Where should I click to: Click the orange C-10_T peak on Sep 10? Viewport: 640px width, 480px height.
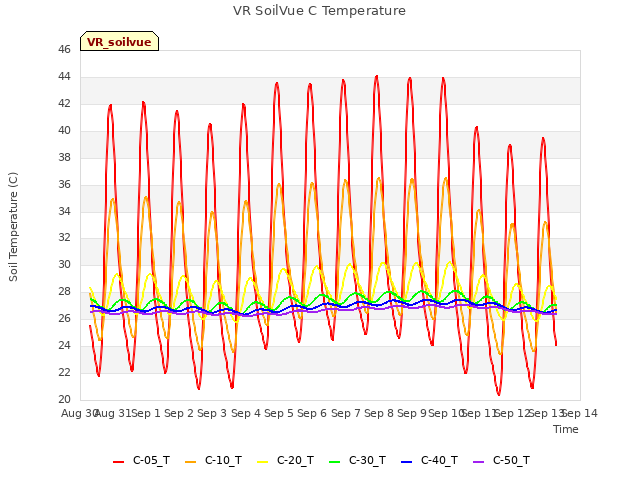445,178
